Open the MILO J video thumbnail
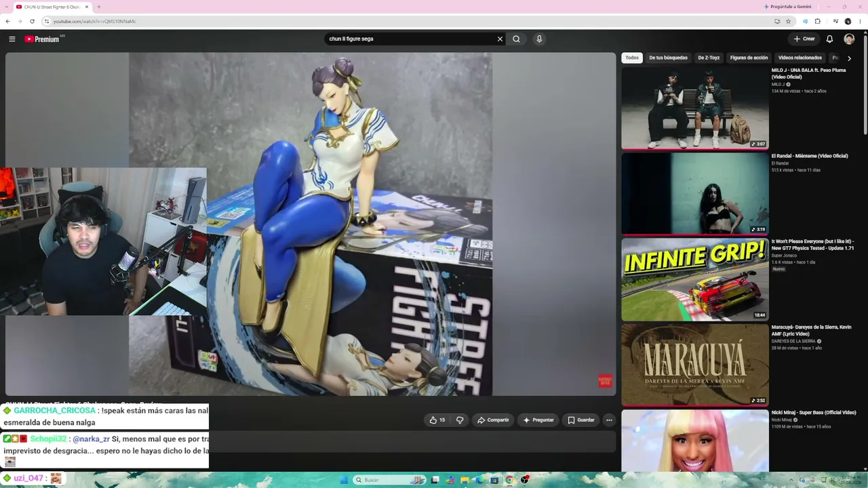The width and height of the screenshot is (868, 488). point(695,108)
